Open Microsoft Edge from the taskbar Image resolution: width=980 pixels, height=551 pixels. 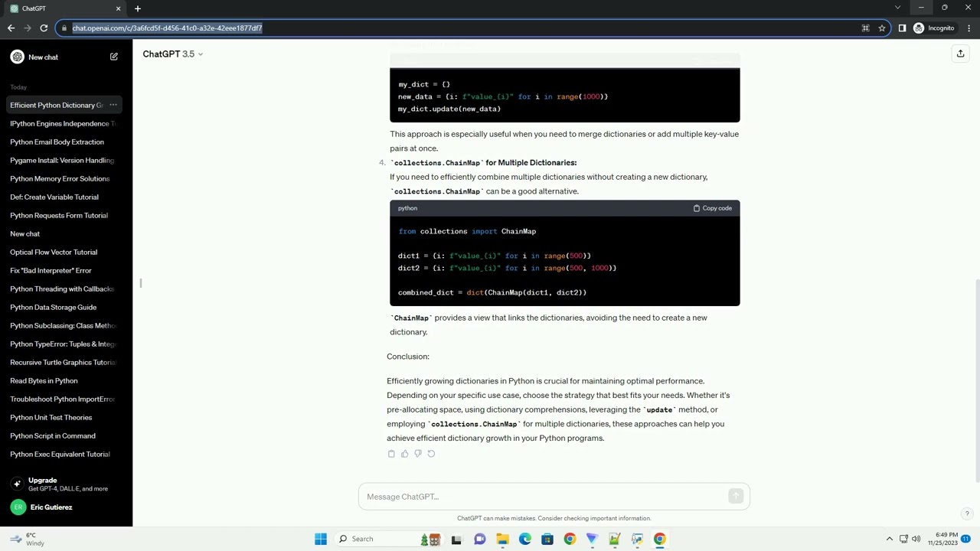524,539
